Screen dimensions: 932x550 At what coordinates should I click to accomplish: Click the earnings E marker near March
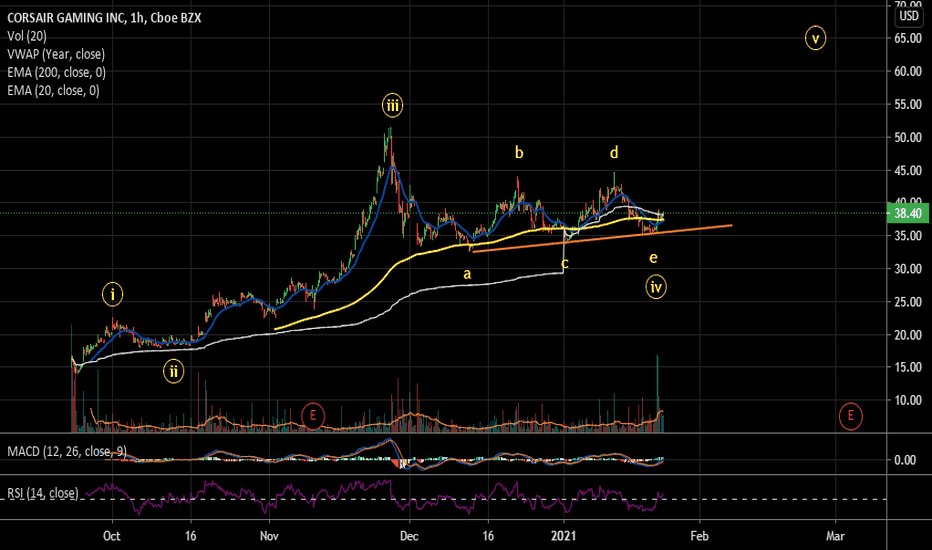coord(851,416)
